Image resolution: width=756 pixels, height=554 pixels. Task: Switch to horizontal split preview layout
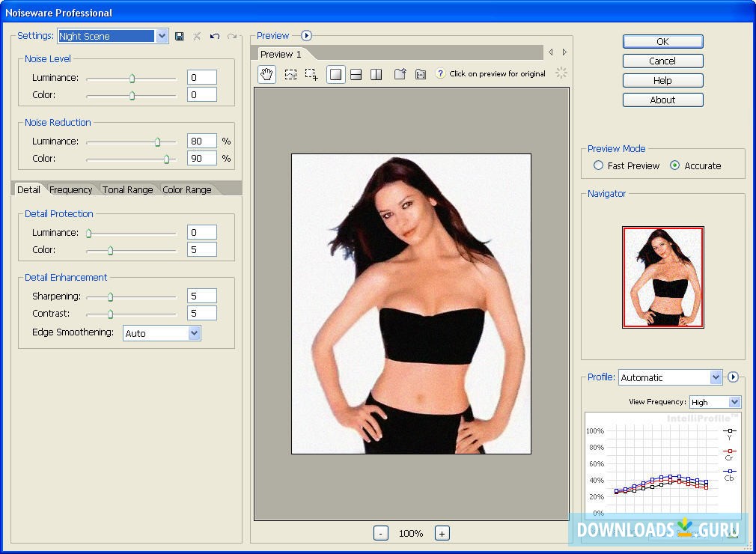coord(356,74)
